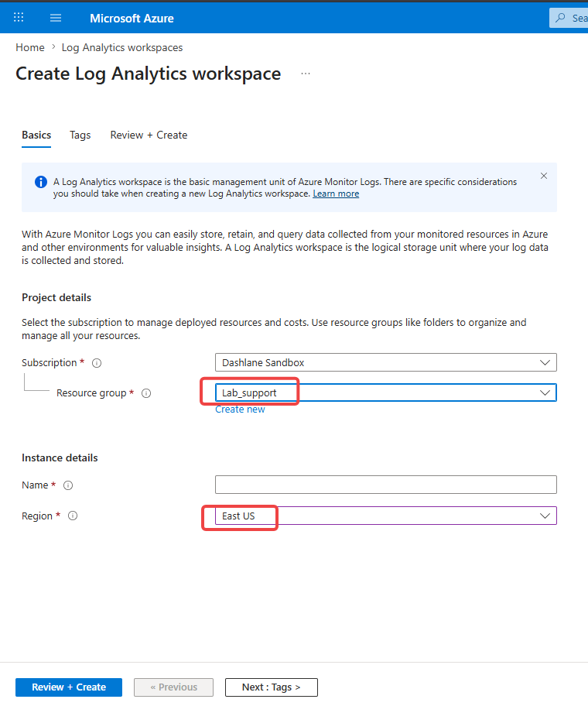Screen dimensions: 588x706
Task: Click the blue info icon in banner
Action: (41, 182)
